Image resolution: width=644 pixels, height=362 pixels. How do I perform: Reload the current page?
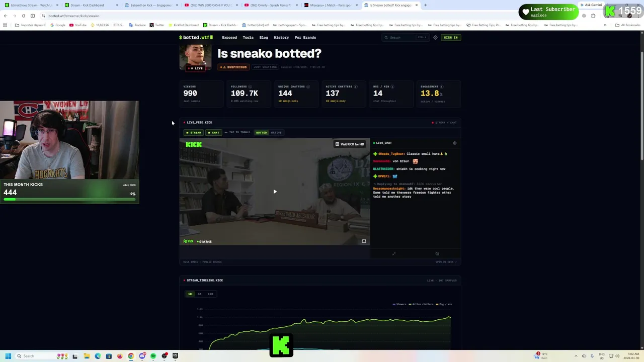[x=23, y=16]
